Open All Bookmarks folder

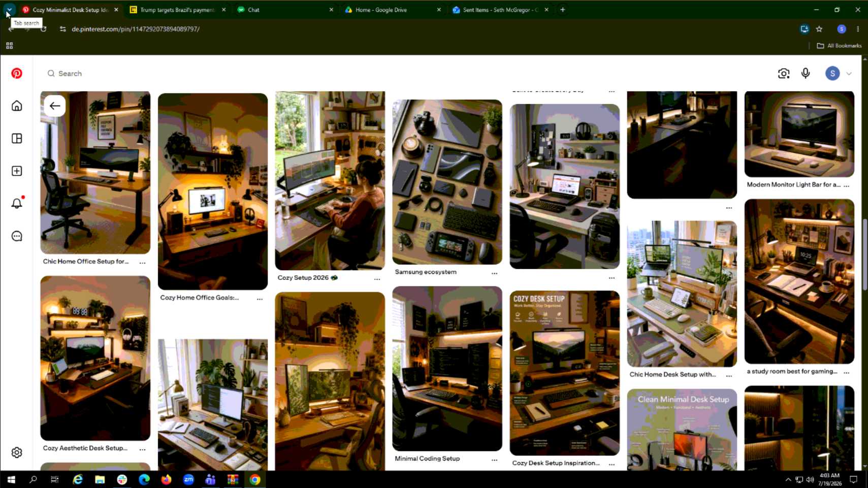click(839, 46)
